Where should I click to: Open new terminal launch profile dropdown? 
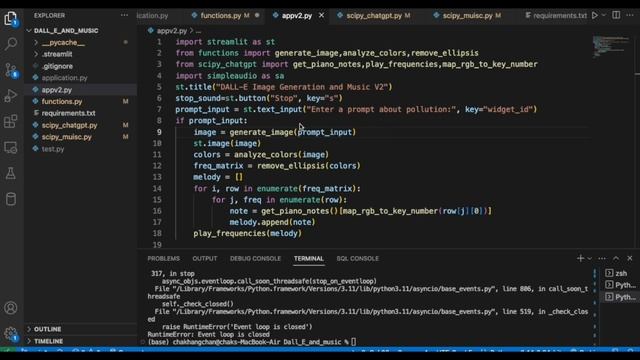tap(589, 258)
